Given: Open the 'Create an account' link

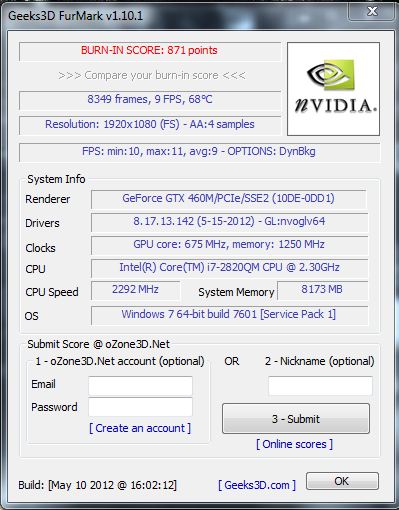Looking at the screenshot, I should coord(140,428).
